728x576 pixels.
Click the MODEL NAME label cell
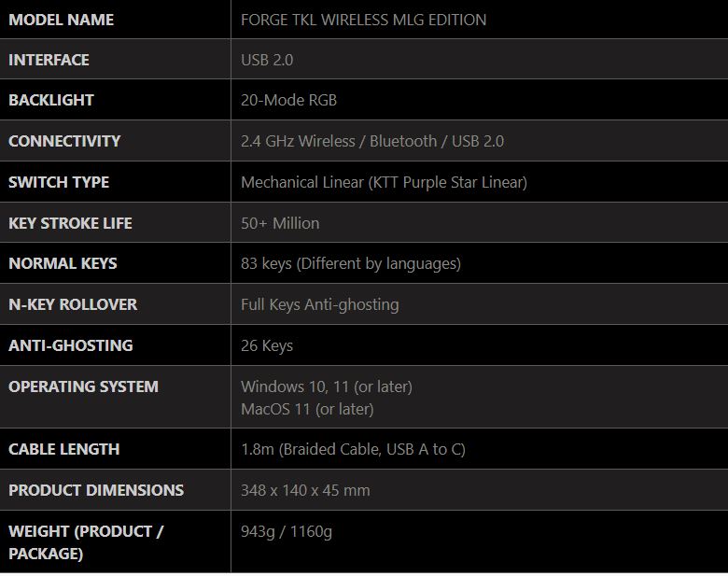61,20
